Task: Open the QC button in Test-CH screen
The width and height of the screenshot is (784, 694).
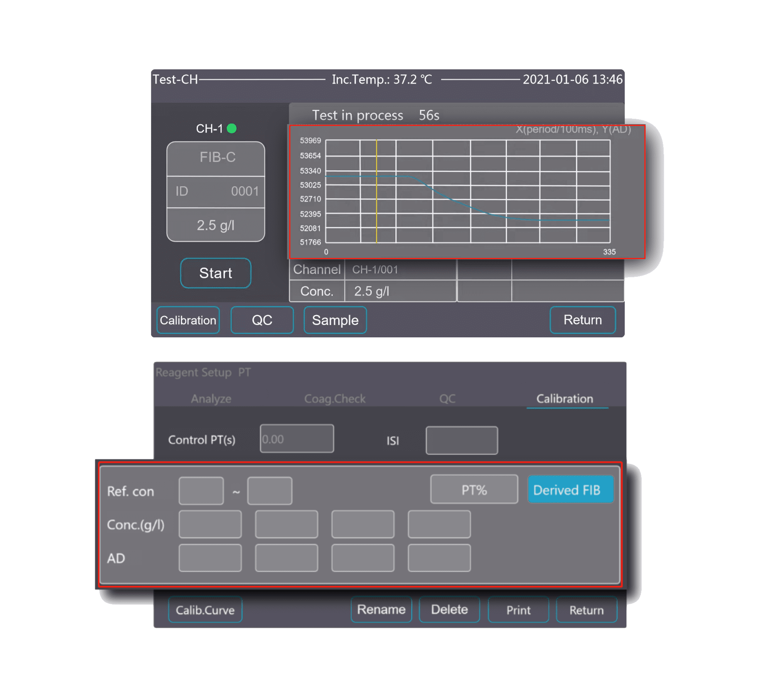Action: tap(262, 320)
